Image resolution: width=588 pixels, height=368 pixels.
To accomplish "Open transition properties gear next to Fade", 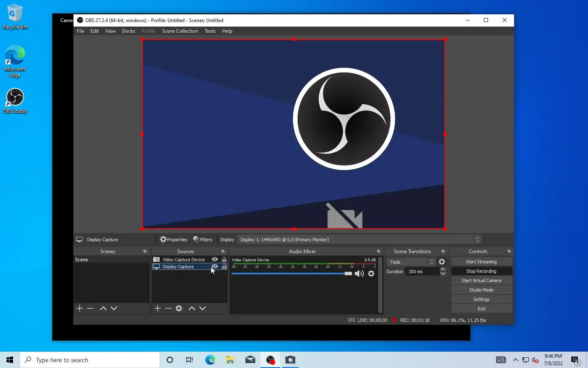I will tap(442, 262).
